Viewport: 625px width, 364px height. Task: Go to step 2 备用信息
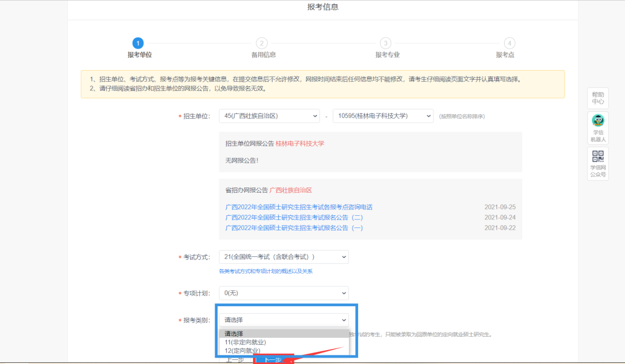[x=262, y=43]
